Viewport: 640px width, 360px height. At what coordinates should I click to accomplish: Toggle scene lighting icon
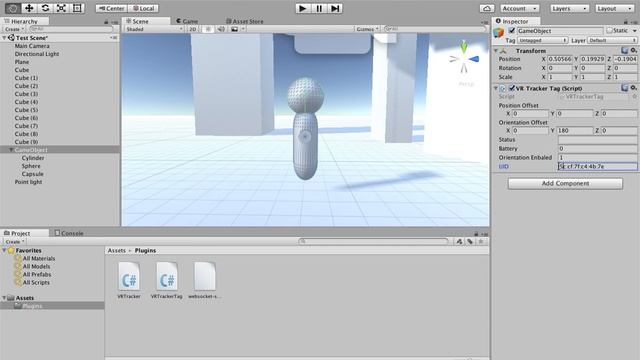coord(208,29)
